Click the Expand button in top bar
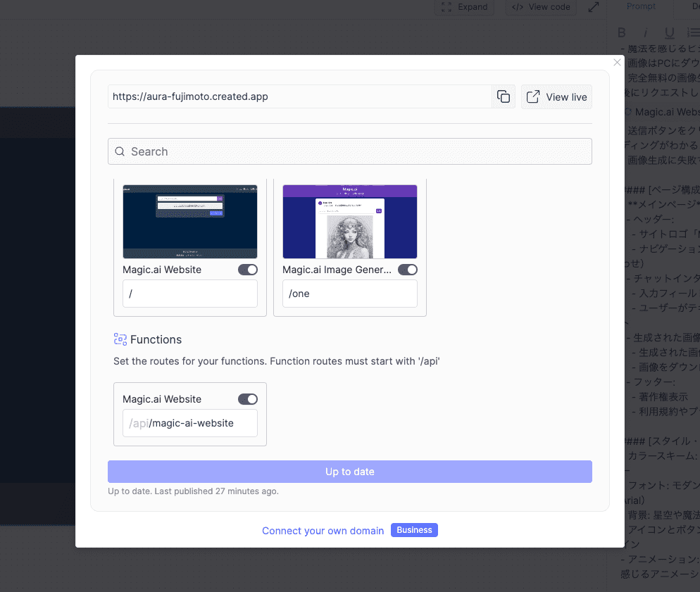 click(464, 7)
